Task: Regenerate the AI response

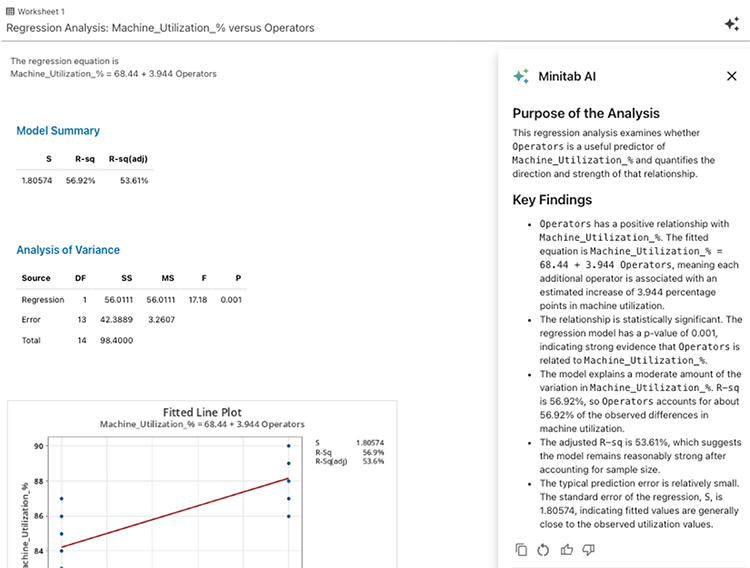Action: (x=543, y=550)
